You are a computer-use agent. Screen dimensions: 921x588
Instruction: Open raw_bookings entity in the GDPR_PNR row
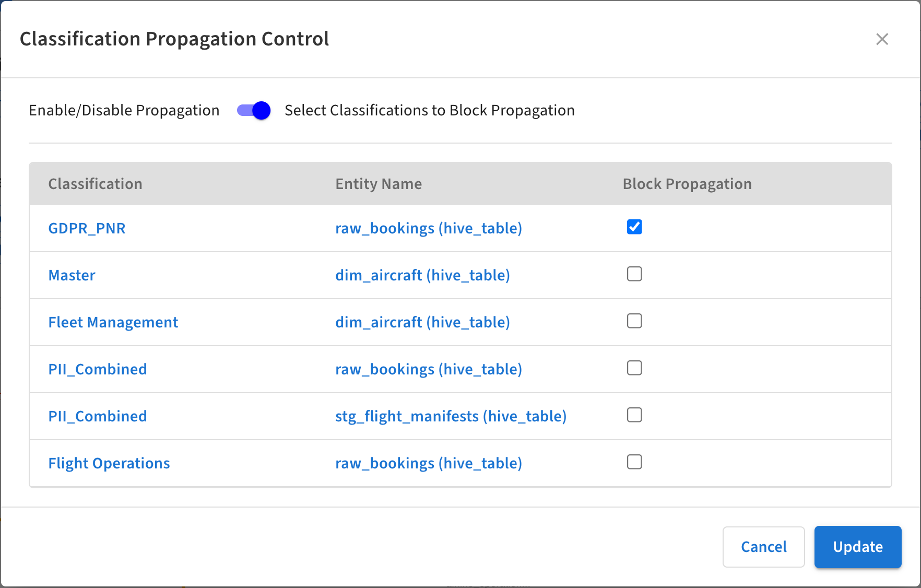pos(428,229)
